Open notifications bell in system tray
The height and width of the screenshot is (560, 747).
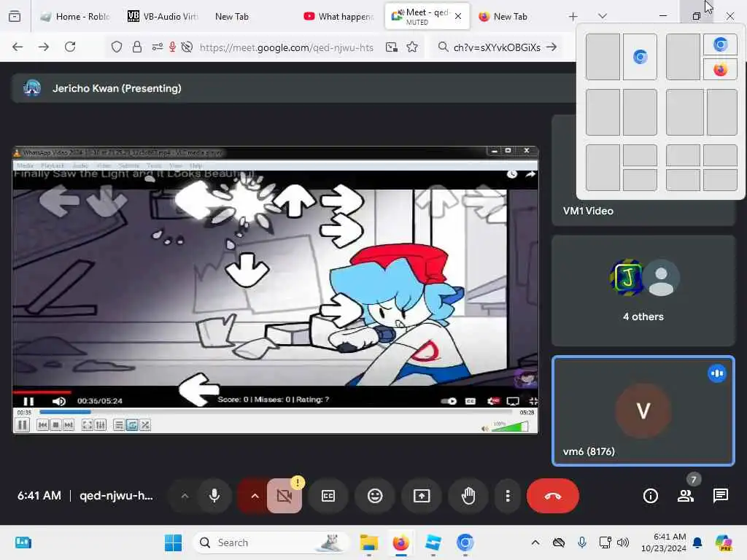coord(697,542)
